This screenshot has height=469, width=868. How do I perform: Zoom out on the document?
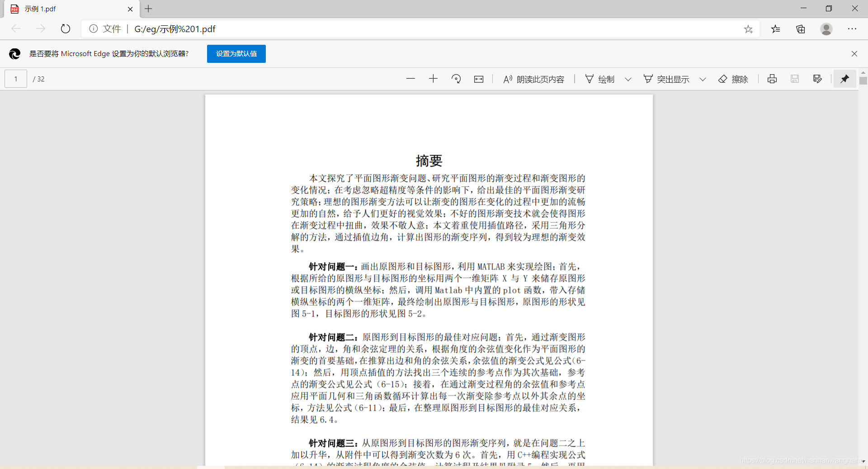pyautogui.click(x=410, y=79)
